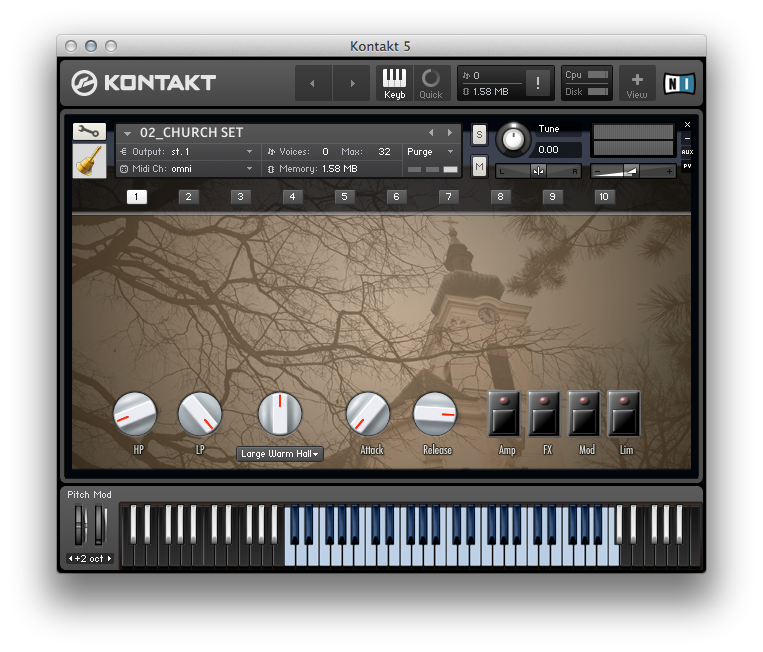Show AUX sends panel
Screen dimensions: 763x652
click(687, 152)
